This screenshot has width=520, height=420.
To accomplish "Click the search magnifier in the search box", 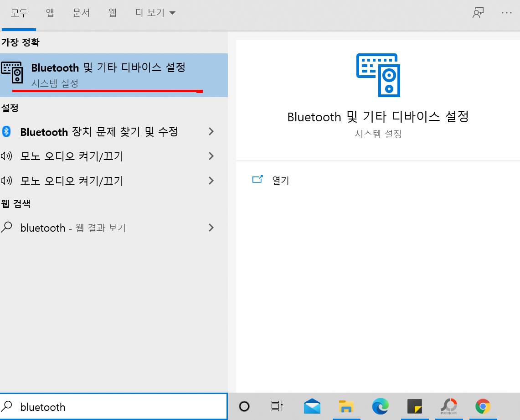I will 7,406.
